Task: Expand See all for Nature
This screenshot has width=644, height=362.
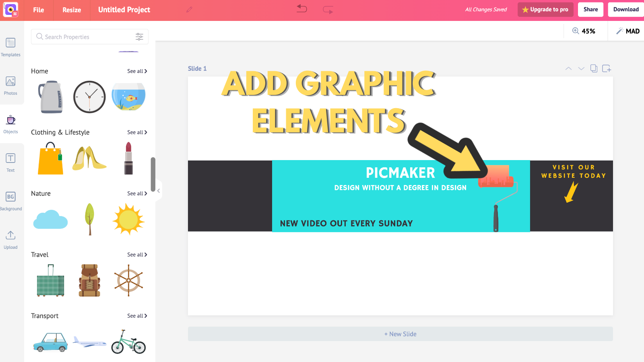Action: [x=137, y=193]
